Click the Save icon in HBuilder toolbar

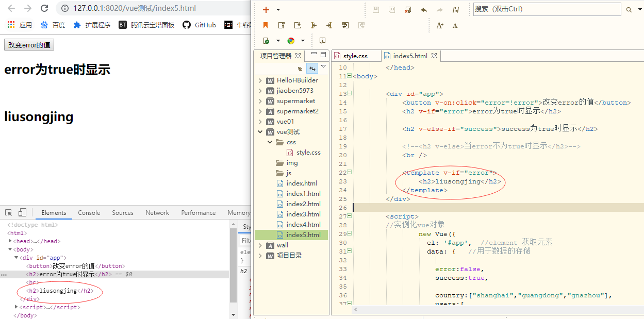(x=376, y=10)
